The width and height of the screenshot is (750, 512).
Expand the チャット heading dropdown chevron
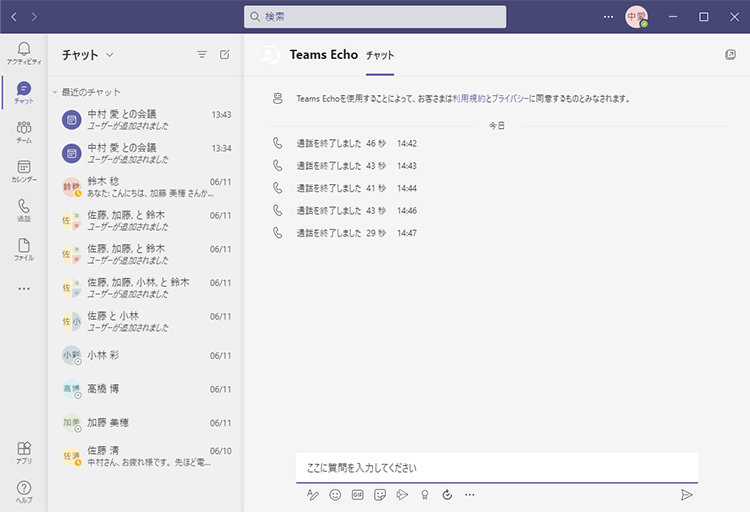(x=110, y=55)
